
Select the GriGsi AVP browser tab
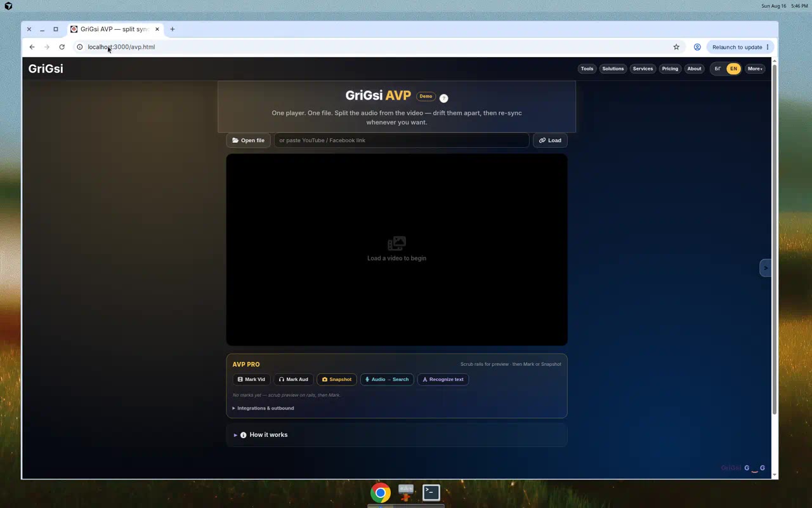click(116, 29)
